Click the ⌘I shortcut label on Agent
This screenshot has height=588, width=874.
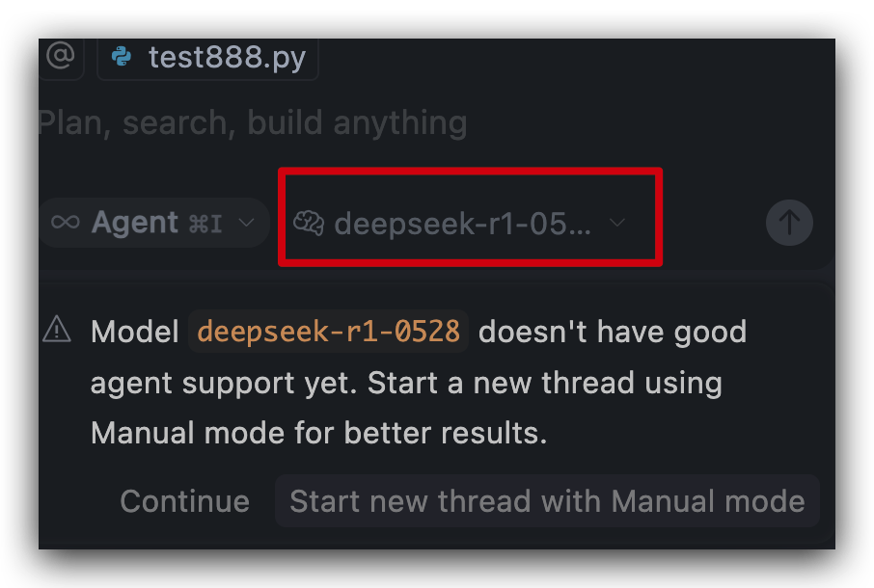(x=205, y=224)
